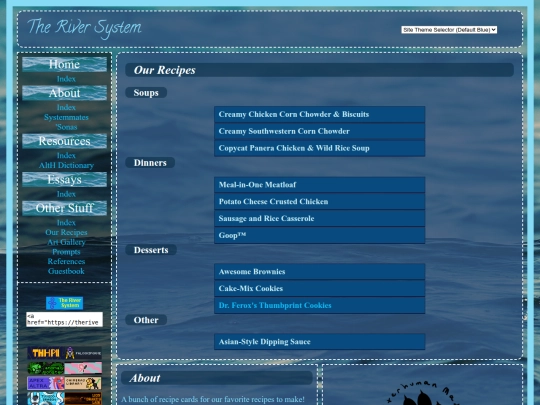Open Creamy Chicken Corn Chowder & Biscuits recipe

point(320,114)
